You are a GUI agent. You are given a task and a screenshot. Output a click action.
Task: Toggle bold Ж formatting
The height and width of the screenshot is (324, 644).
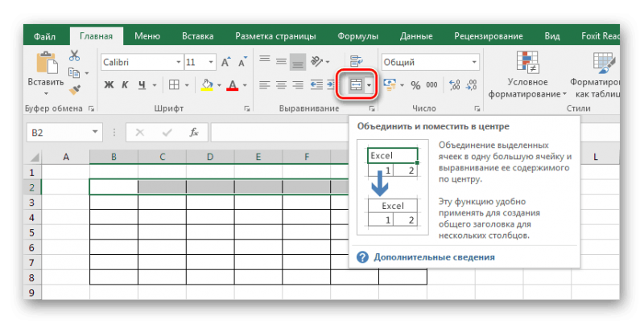[109, 85]
